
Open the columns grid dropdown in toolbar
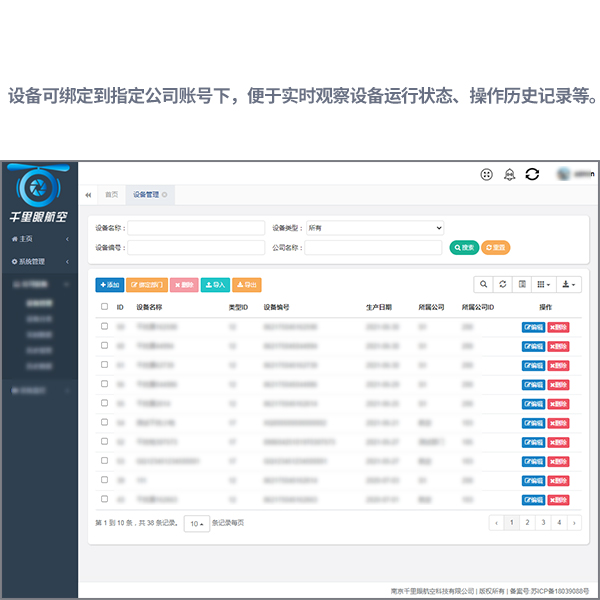pyautogui.click(x=544, y=284)
